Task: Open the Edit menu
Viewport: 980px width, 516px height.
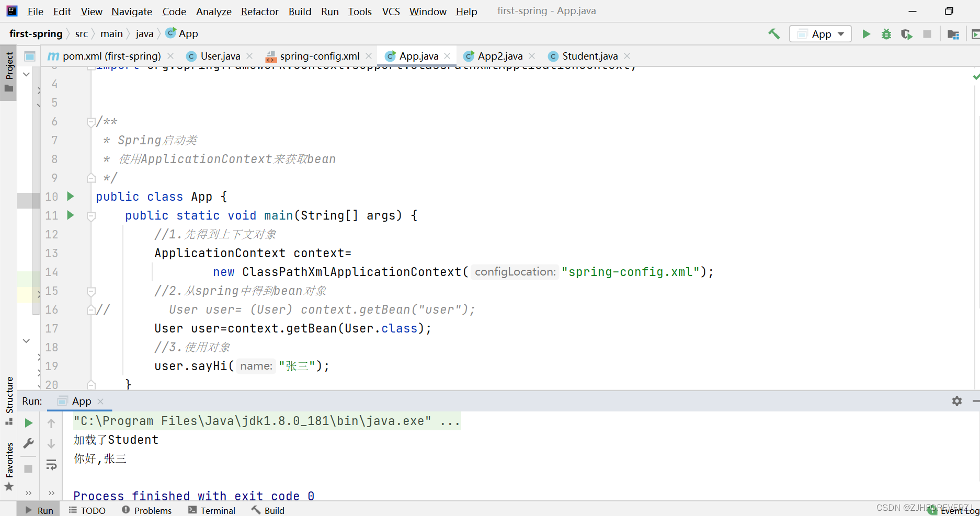Action: pyautogui.click(x=62, y=11)
